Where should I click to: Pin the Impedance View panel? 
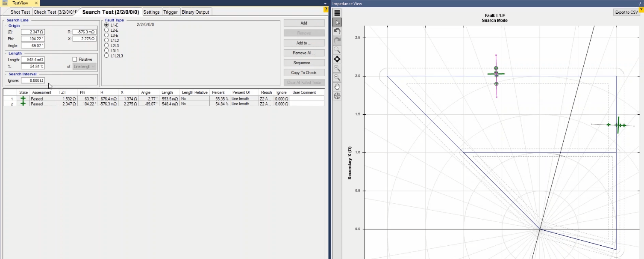tap(640, 3)
